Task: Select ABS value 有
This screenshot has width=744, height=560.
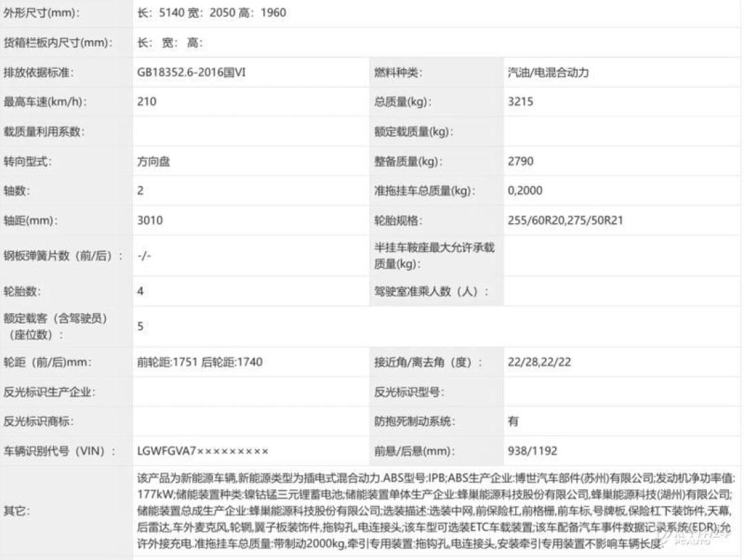Action: point(513,422)
